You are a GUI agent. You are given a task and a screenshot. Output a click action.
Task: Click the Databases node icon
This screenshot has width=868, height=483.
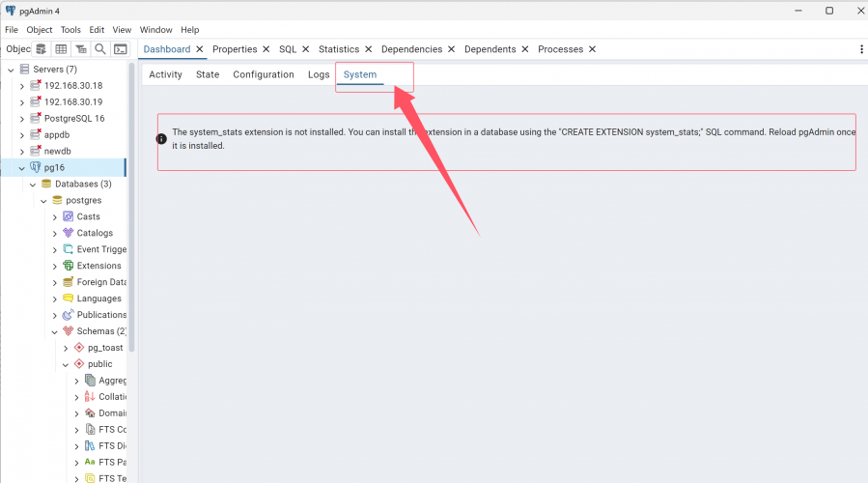pos(46,184)
